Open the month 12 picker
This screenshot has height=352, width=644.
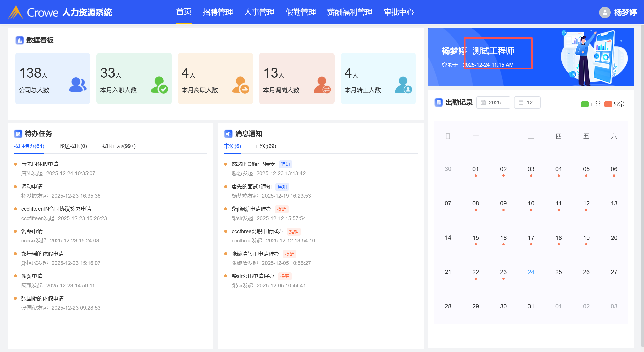527,102
